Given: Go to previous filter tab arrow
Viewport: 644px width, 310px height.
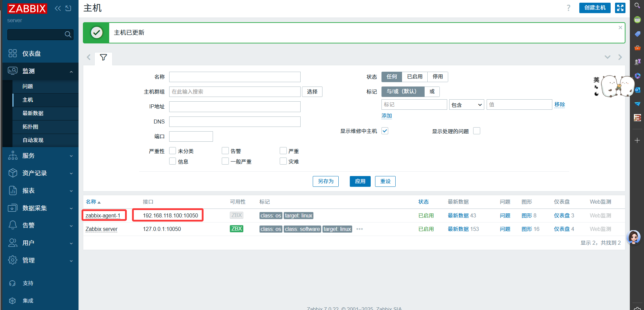Looking at the screenshot, I should click(89, 57).
